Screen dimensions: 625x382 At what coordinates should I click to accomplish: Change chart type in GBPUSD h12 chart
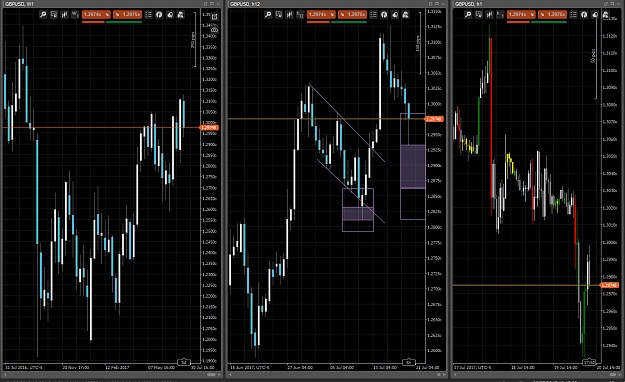(x=290, y=15)
